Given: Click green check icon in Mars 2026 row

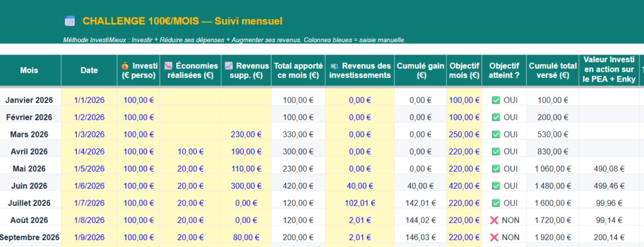Looking at the screenshot, I should pos(496,134).
